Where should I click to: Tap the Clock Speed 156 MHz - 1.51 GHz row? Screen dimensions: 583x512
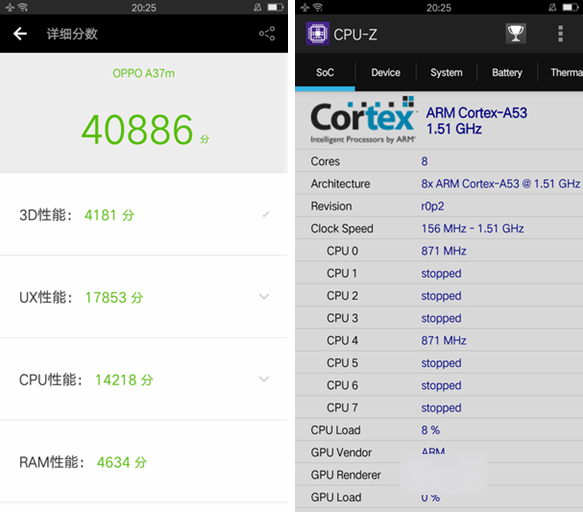439,228
